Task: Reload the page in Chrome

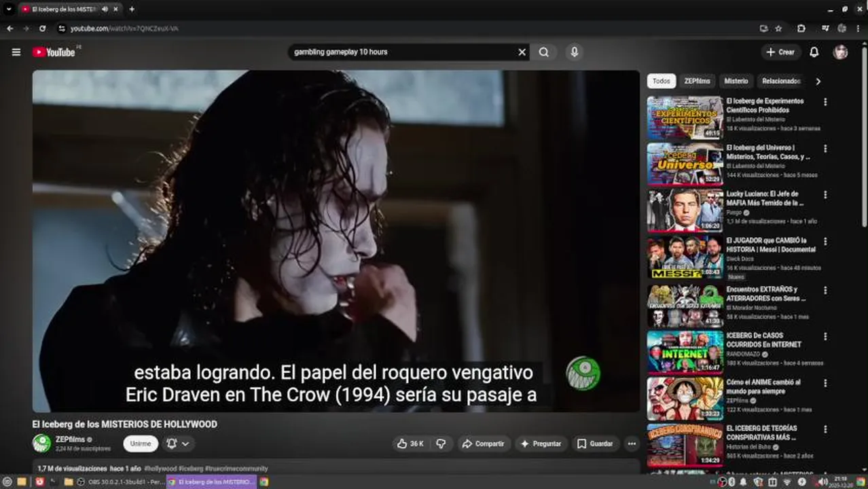Action: pos(42,29)
